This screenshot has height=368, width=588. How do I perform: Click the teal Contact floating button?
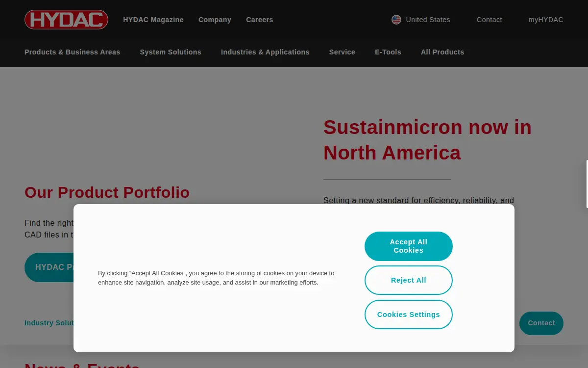point(541,323)
